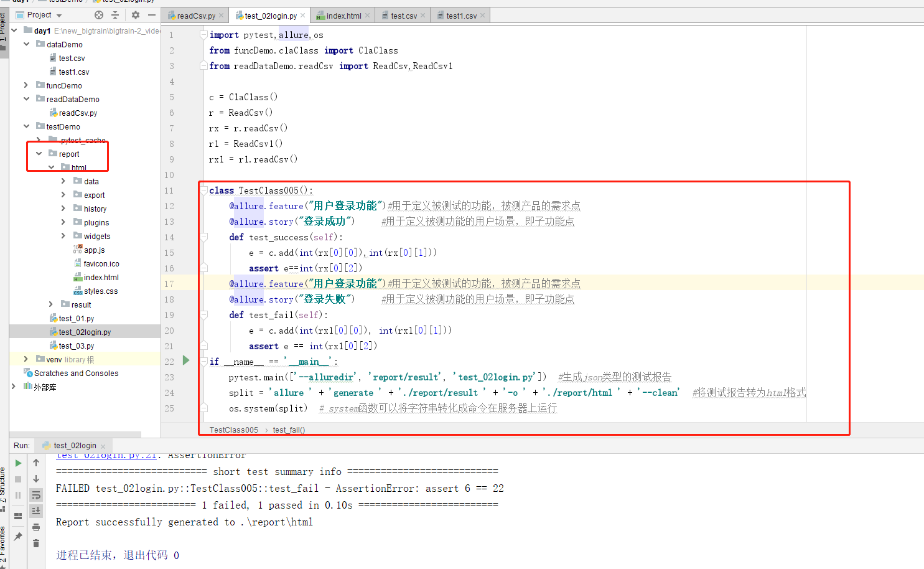The height and width of the screenshot is (569, 924).
Task: Open test1.csv in the project tree
Action: (x=74, y=72)
